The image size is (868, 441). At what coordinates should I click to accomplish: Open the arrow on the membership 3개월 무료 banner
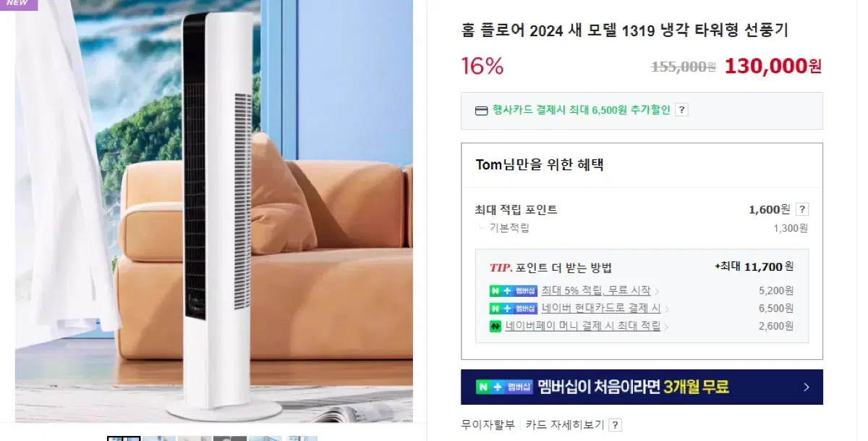[x=806, y=387]
